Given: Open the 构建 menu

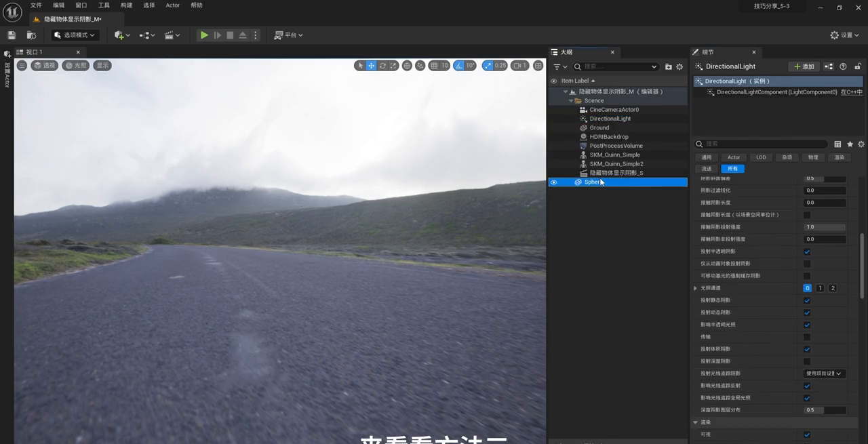Looking at the screenshot, I should tap(127, 5).
